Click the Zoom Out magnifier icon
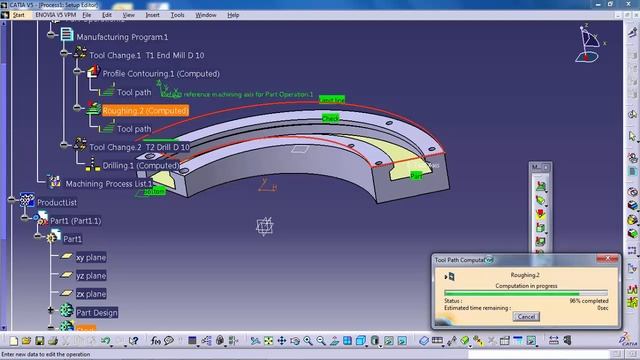640x360 pixels. (x=321, y=340)
